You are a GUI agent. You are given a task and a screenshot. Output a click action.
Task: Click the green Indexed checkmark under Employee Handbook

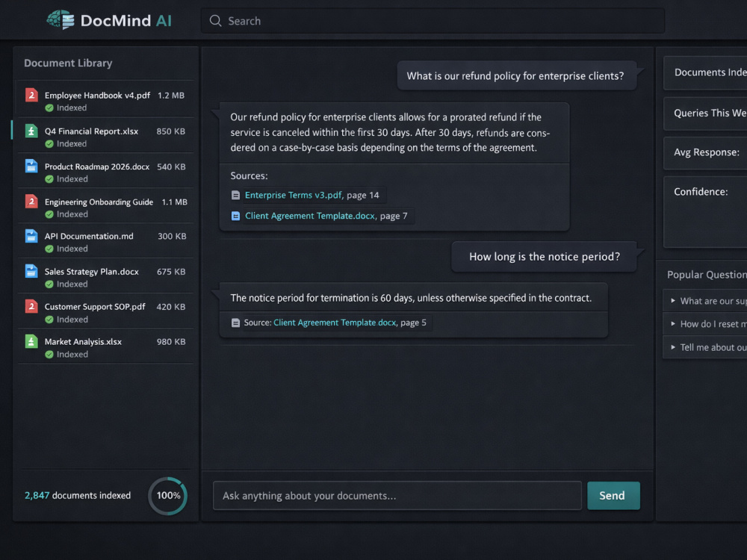click(49, 108)
